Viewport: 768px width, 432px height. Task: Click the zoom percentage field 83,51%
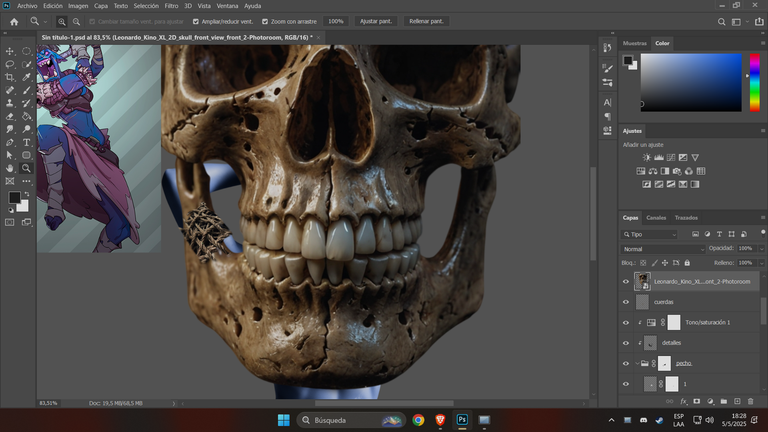48,403
